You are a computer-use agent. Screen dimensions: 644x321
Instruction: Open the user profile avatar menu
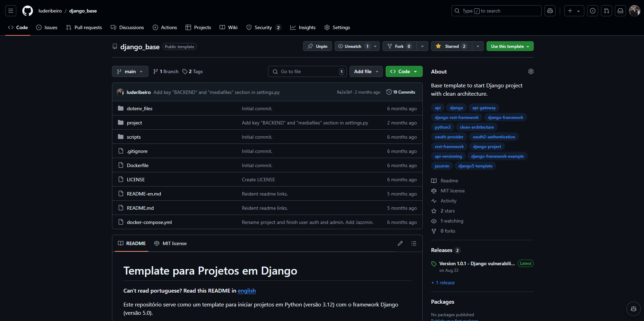point(635,11)
